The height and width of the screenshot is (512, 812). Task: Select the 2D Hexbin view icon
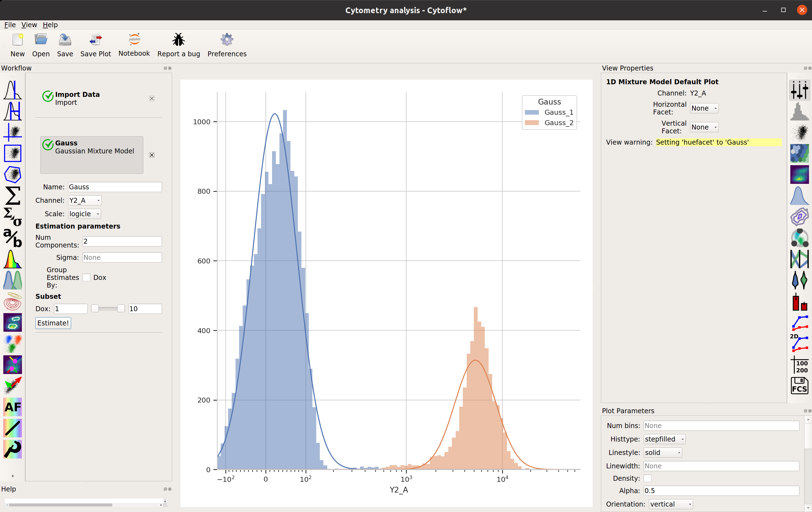(x=799, y=154)
